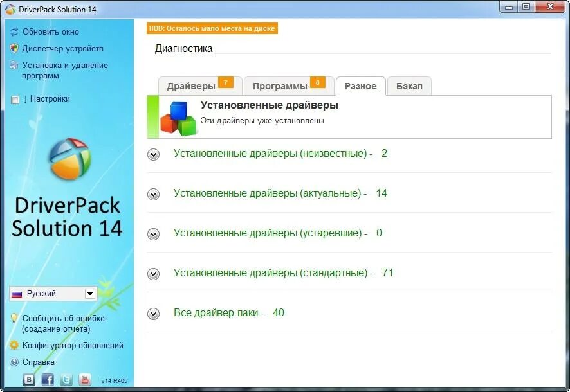Toggle the Настройки checkbox
The height and width of the screenshot is (392, 570).
[15, 100]
